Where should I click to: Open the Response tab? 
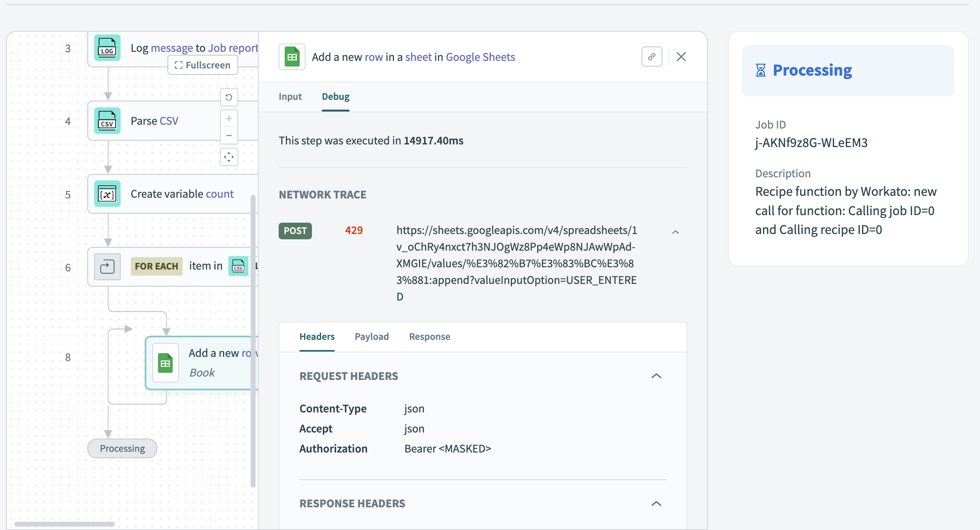pyautogui.click(x=429, y=336)
